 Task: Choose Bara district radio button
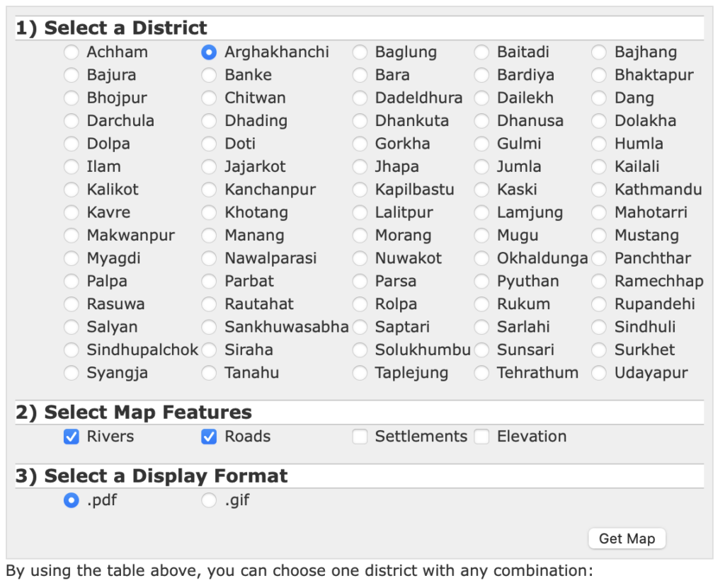point(360,75)
